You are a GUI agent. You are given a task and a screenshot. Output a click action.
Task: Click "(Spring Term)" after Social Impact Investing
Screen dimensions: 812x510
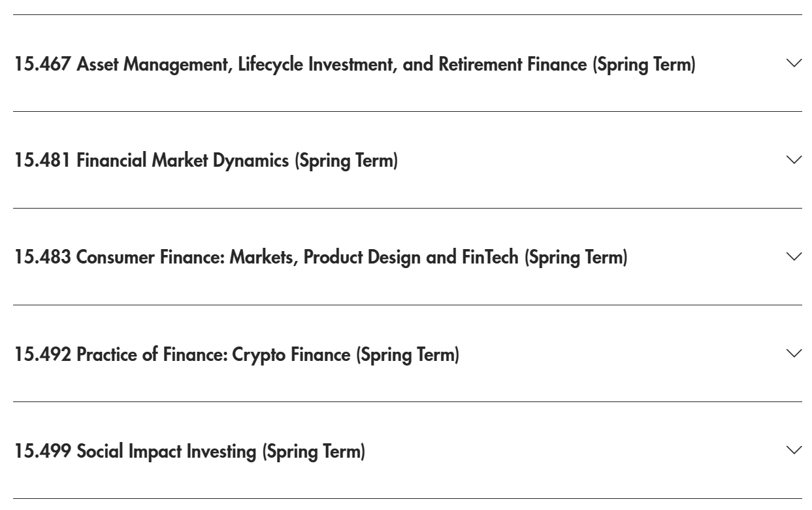pos(314,452)
